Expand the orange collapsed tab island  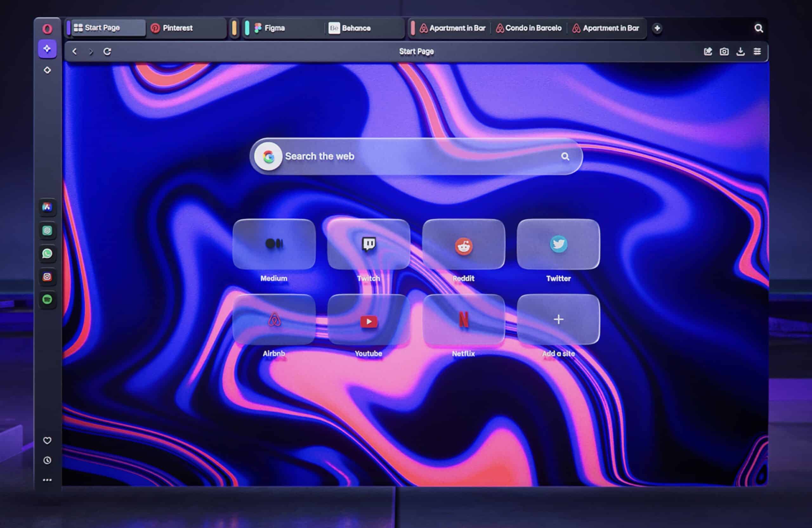[x=234, y=28]
